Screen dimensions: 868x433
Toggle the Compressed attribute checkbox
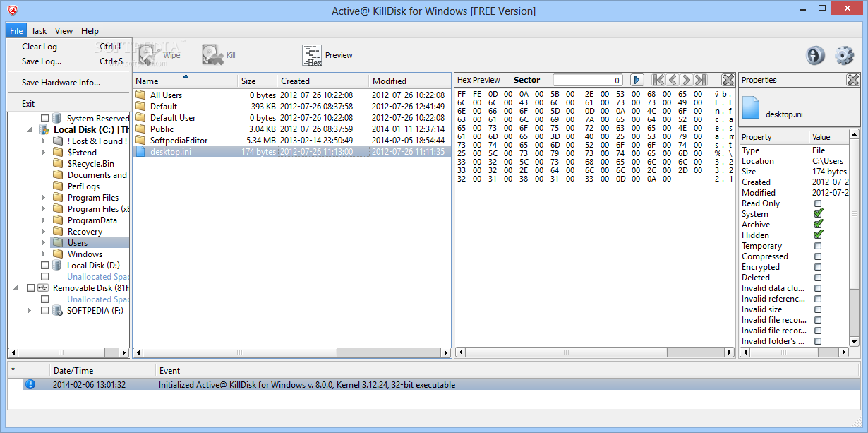click(818, 256)
